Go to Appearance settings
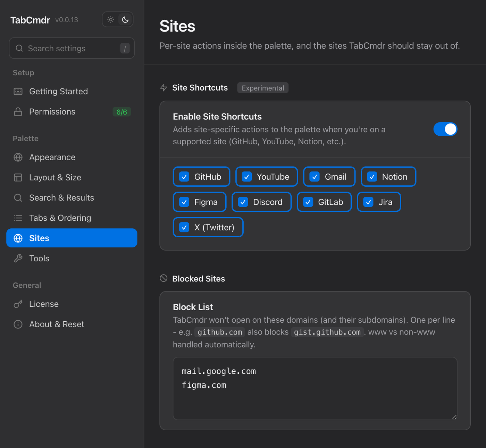486x448 pixels. pos(72,157)
